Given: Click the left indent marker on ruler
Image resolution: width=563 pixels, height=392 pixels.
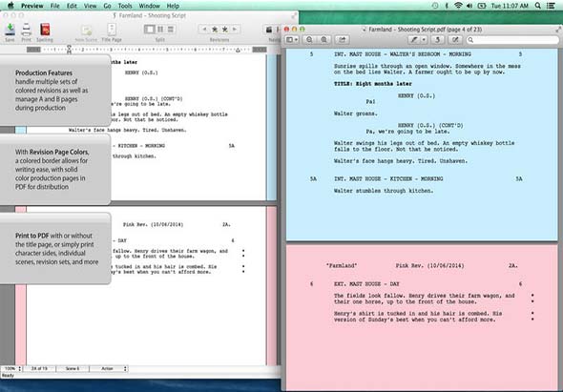Looking at the screenshot, I should [69, 50].
